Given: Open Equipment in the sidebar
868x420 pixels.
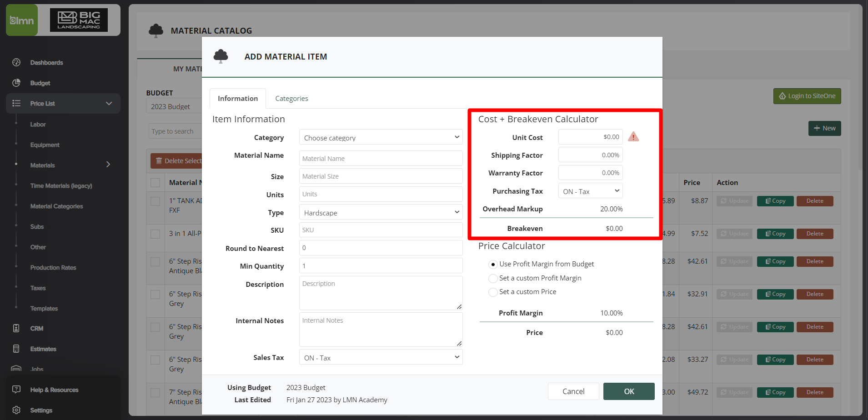Looking at the screenshot, I should coord(45,145).
